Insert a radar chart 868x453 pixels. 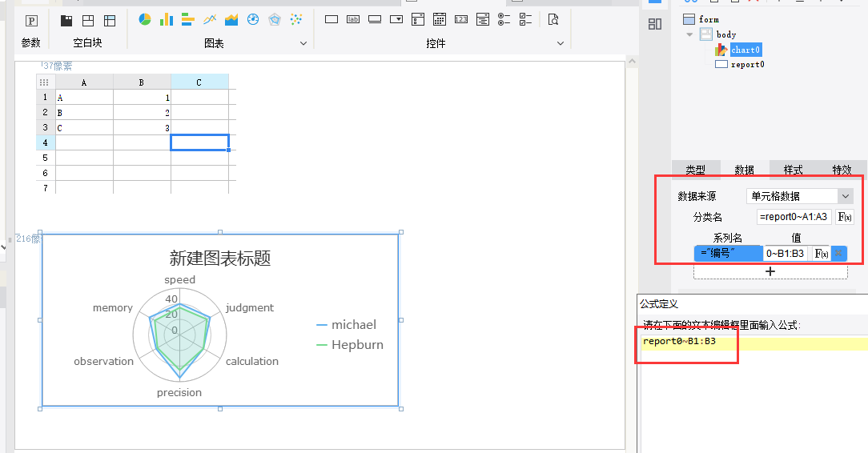point(275,20)
